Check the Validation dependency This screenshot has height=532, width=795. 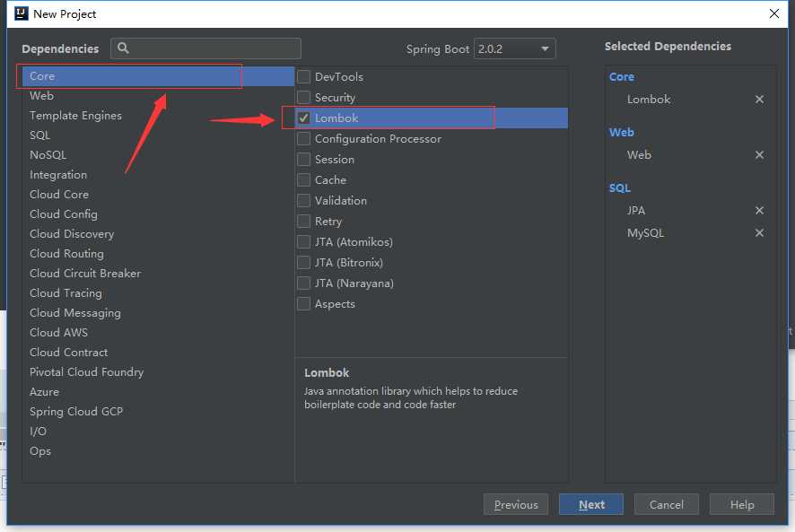click(x=303, y=200)
